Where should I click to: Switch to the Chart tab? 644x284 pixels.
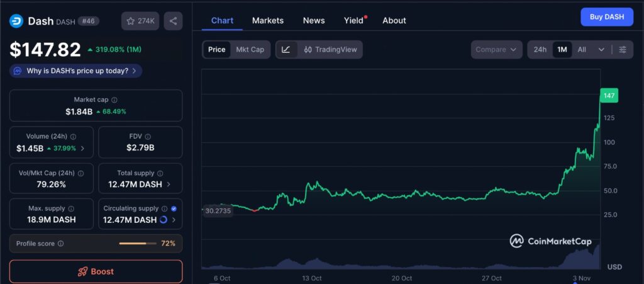tap(222, 21)
